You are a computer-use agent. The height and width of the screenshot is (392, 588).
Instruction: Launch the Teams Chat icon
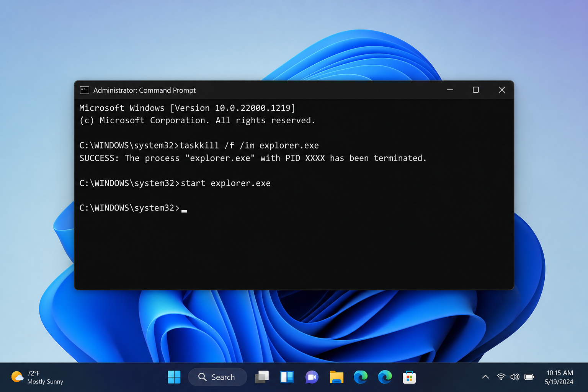pyautogui.click(x=312, y=377)
